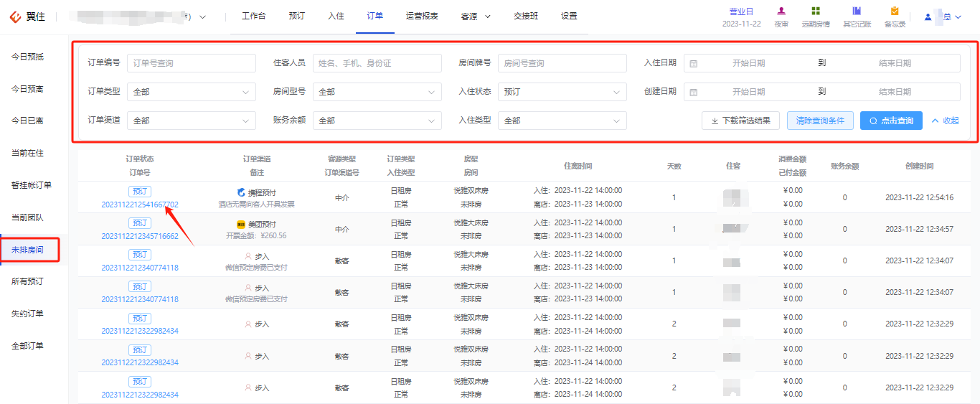The width and height of the screenshot is (980, 404).
Task: Click the user avatar icon
Action: tap(928, 17)
